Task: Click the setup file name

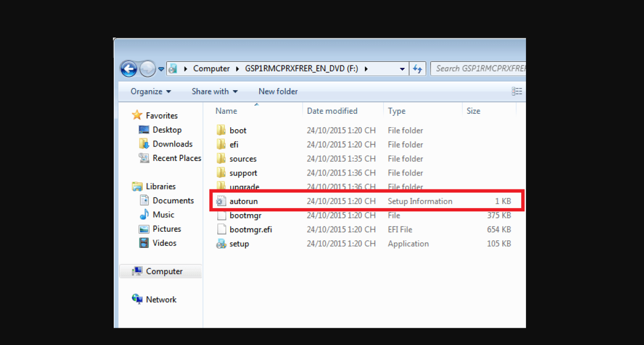Action: tap(239, 244)
